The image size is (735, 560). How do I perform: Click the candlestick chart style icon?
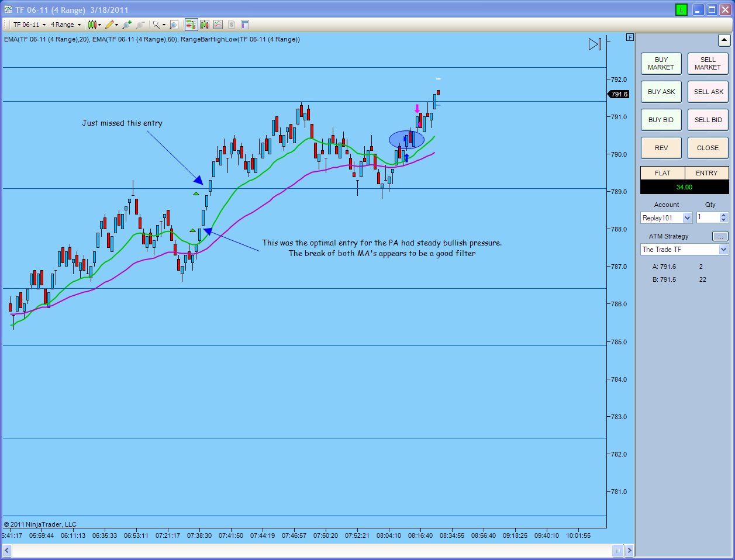[92, 25]
